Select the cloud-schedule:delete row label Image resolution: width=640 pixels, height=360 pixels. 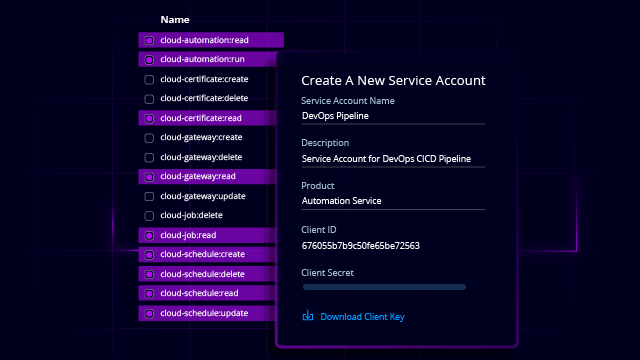pos(202,274)
